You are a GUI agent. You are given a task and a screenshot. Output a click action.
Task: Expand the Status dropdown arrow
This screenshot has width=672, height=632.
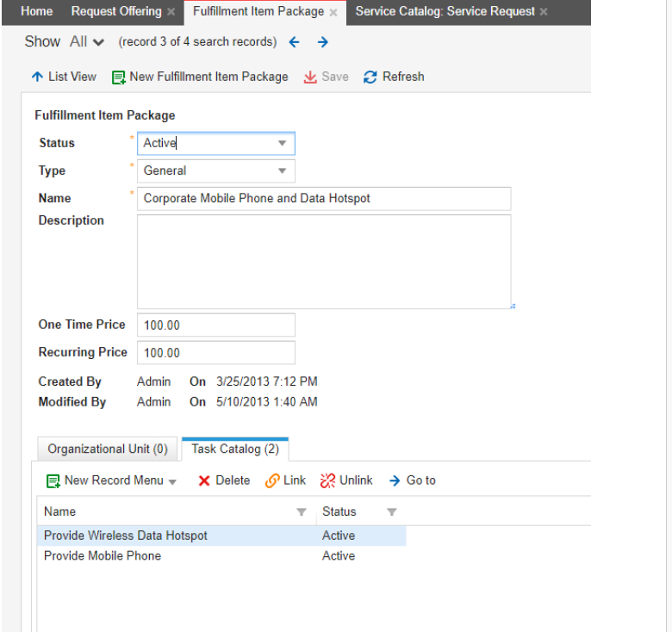pos(282,143)
